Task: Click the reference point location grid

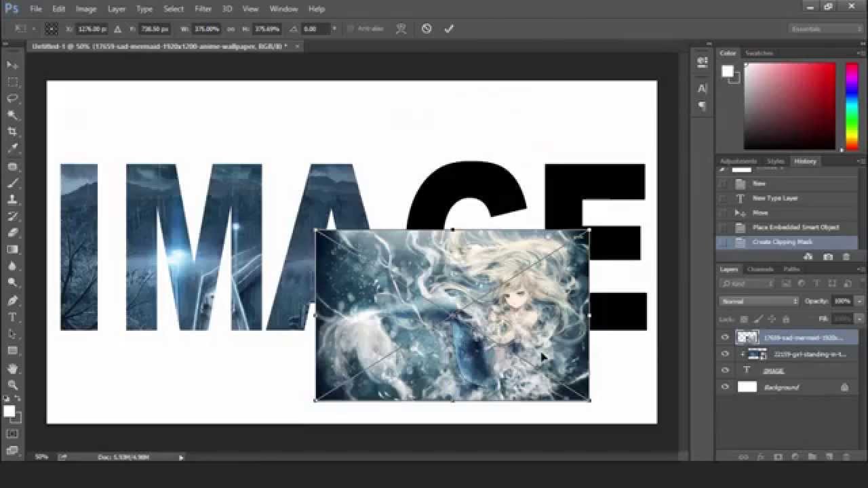Action: point(51,29)
